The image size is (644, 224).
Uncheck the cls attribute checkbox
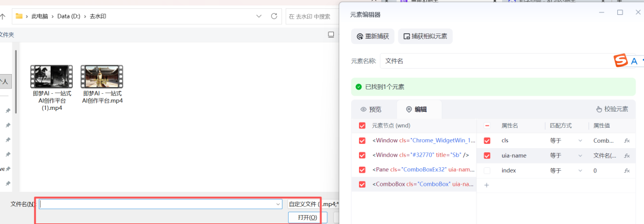(487, 140)
